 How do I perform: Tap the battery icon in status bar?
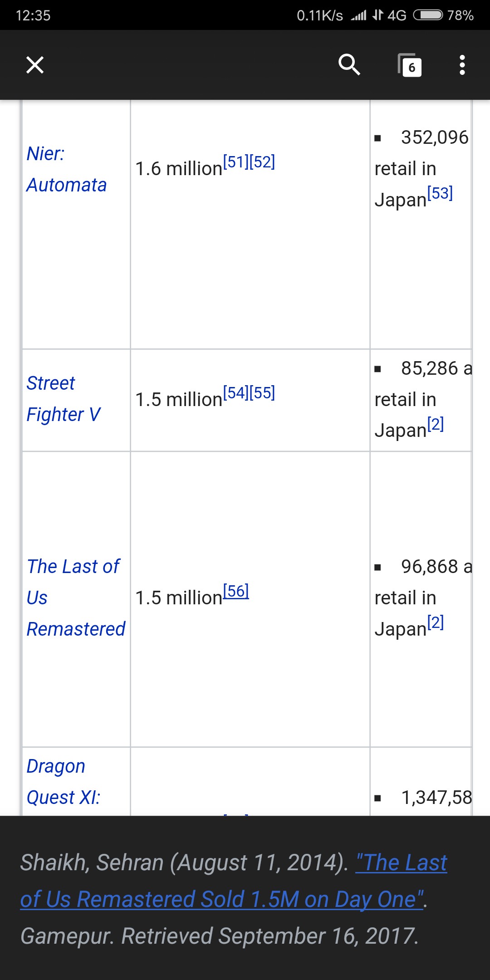(428, 15)
